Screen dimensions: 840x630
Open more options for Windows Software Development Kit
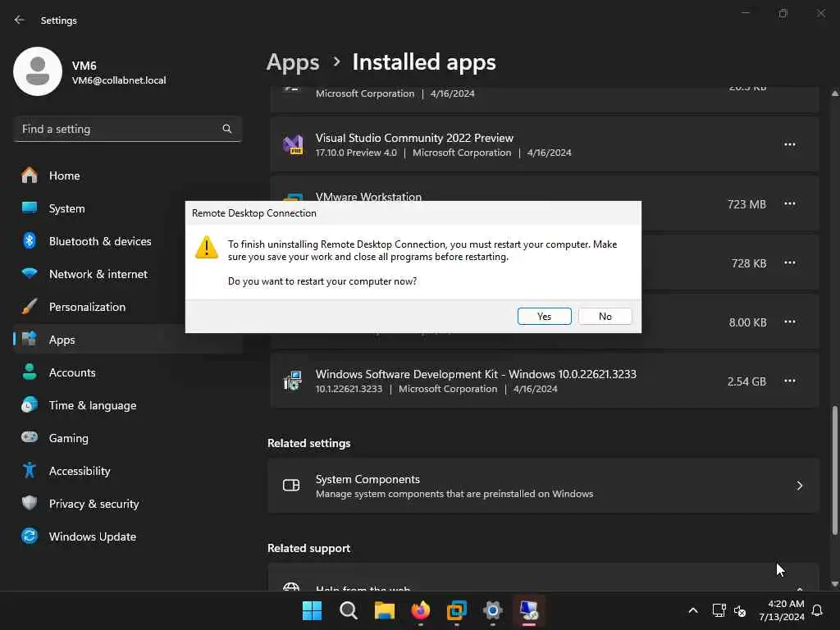790,381
